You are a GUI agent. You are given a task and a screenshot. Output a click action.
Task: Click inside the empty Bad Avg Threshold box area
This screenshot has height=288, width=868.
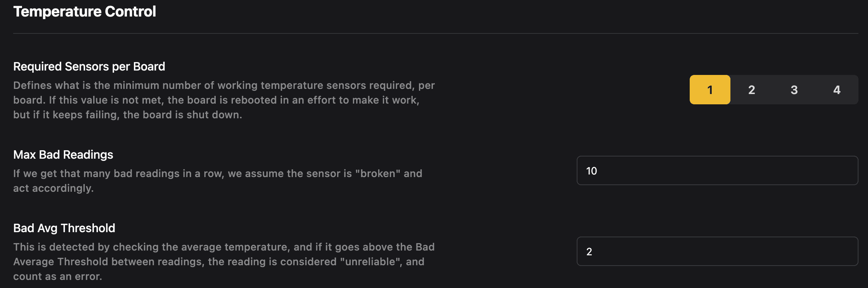click(x=770, y=252)
